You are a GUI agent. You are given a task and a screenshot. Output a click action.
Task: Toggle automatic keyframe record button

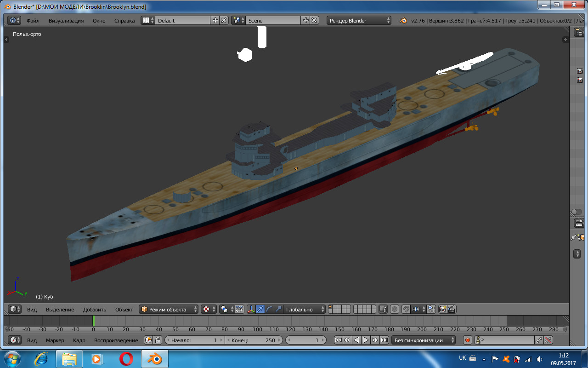pos(468,340)
